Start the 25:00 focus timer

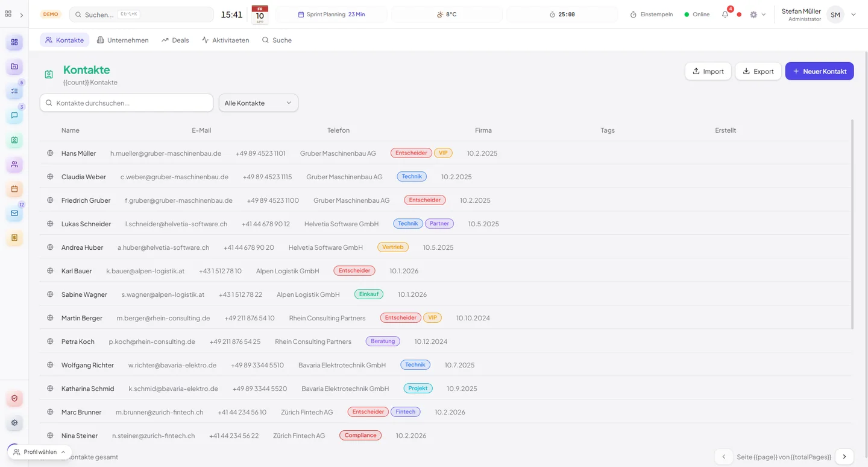[x=562, y=14]
